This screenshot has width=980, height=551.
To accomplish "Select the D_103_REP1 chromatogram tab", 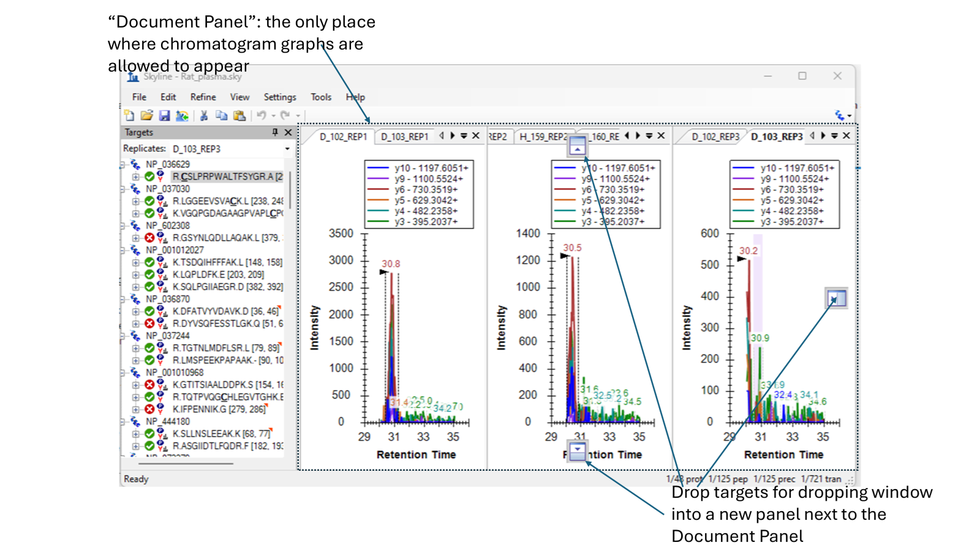I will point(404,137).
